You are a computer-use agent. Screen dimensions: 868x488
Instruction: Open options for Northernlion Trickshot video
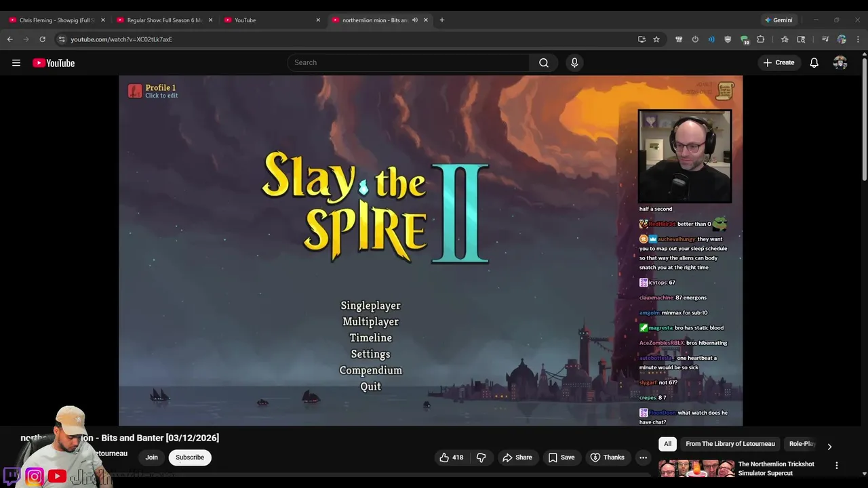coord(837,466)
